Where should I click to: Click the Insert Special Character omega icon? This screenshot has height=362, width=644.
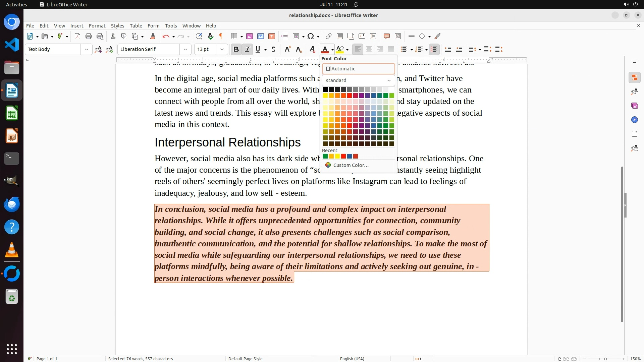pos(311,37)
